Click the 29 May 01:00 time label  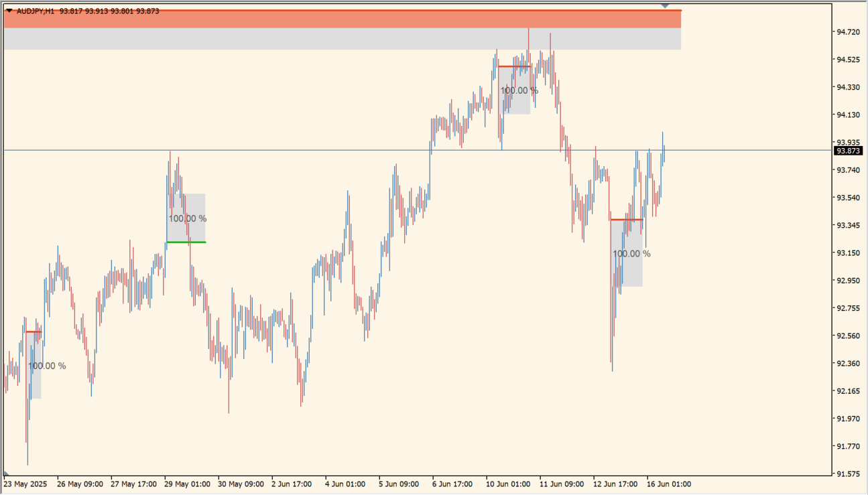(188, 484)
